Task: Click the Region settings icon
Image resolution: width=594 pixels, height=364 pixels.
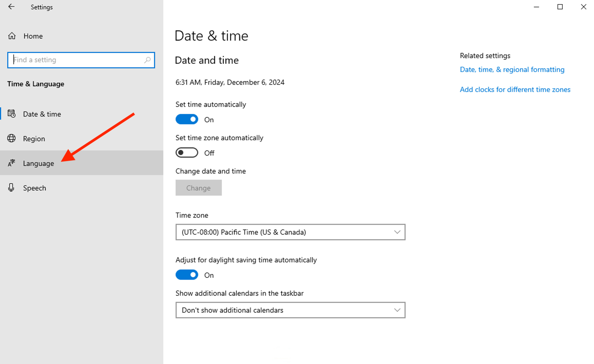Action: 12,138
